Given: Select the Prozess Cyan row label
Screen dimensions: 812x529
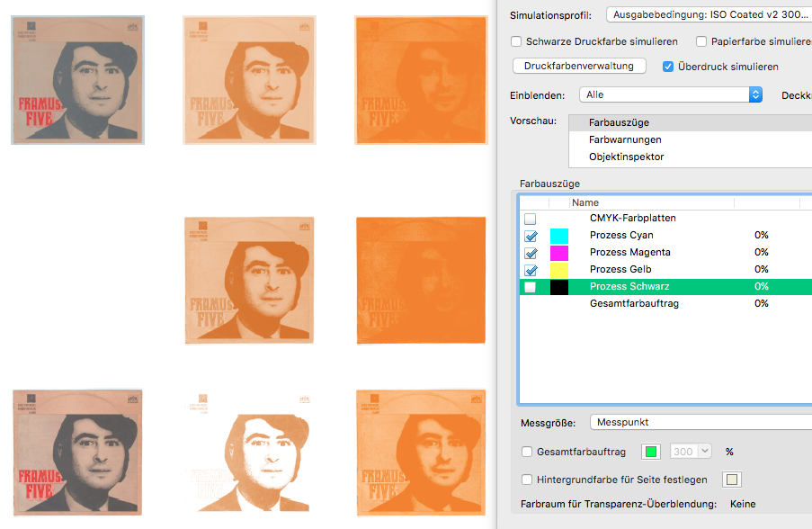Looking at the screenshot, I should 621,235.
